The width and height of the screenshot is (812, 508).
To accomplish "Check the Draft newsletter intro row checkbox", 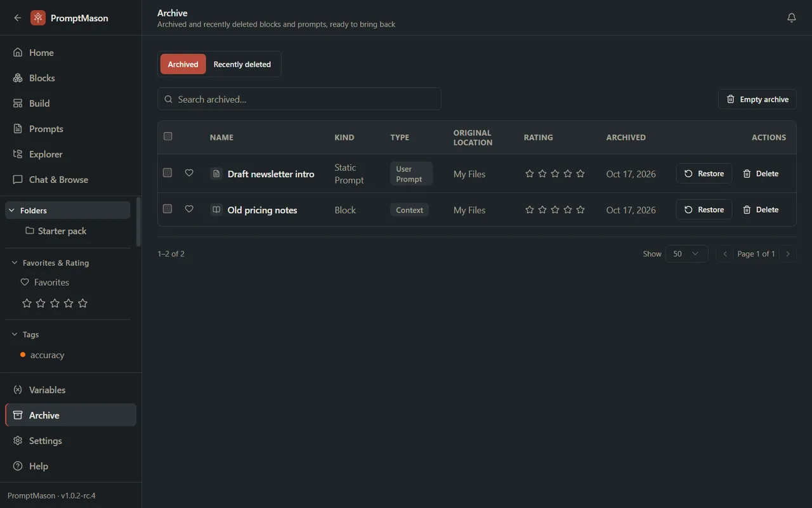I will (167, 173).
